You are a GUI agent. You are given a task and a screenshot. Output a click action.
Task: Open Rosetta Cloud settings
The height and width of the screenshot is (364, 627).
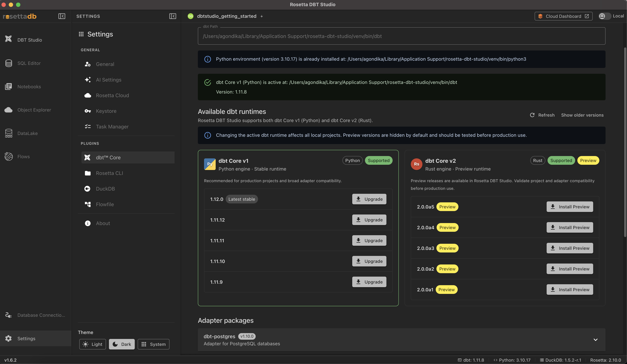click(x=128, y=95)
